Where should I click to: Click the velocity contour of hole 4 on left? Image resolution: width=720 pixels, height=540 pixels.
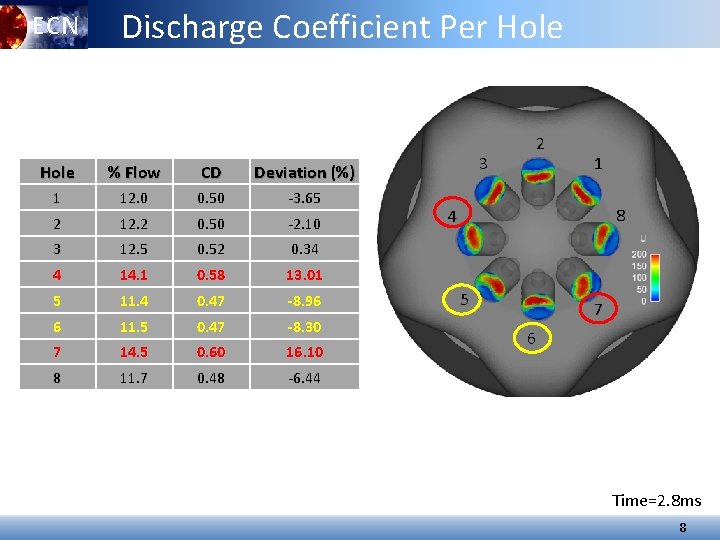coord(470,238)
